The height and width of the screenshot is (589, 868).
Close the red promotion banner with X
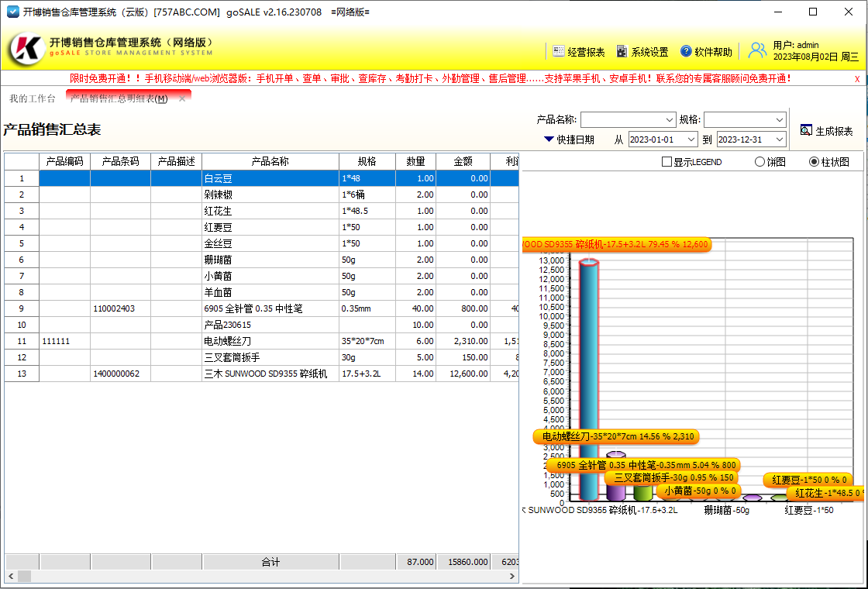[857, 79]
